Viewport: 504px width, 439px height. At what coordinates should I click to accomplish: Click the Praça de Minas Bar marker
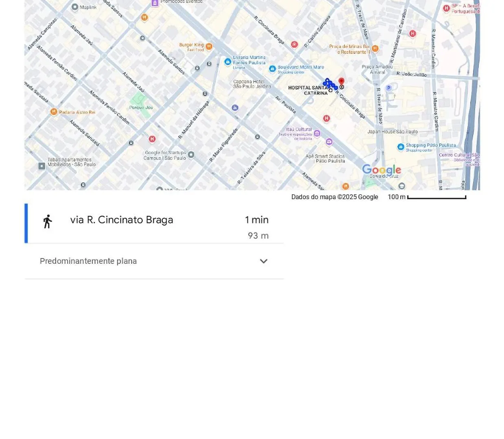click(x=375, y=49)
